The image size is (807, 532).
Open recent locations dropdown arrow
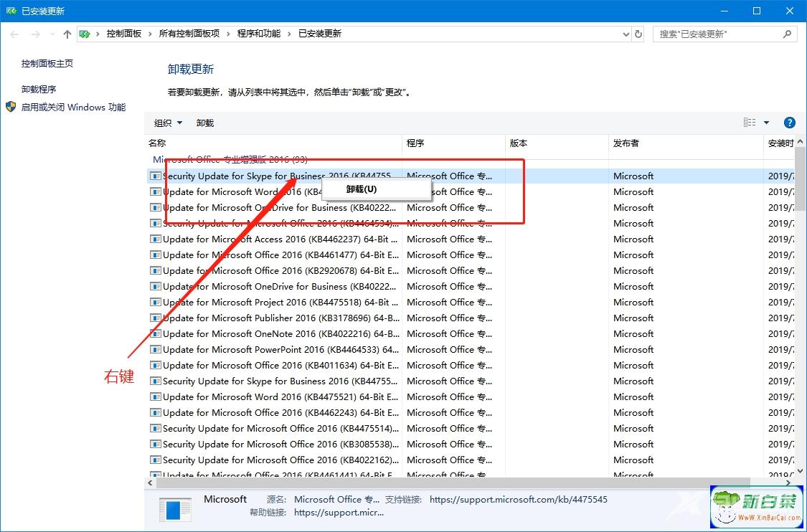pos(52,34)
